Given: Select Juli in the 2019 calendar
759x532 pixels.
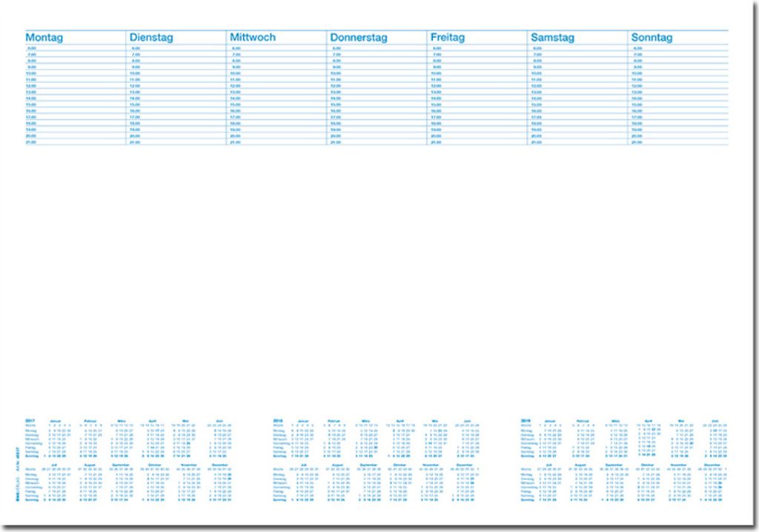Looking at the screenshot, I should point(552,465).
